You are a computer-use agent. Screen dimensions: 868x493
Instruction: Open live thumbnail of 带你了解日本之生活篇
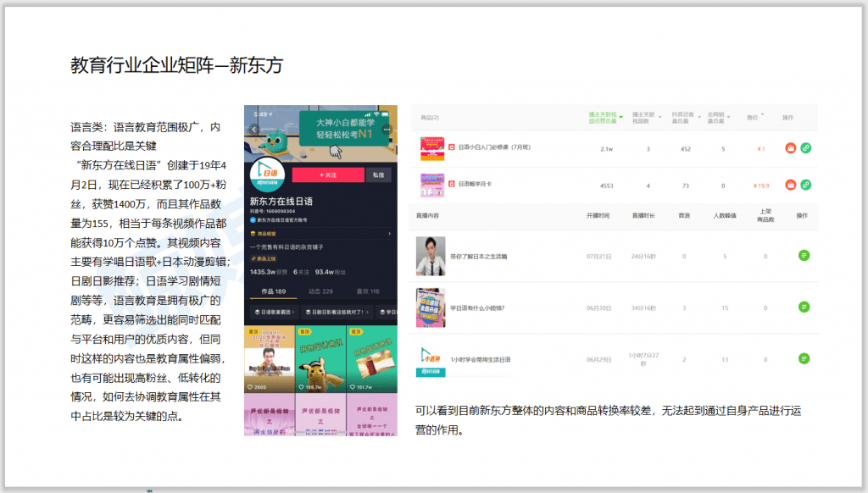431,256
